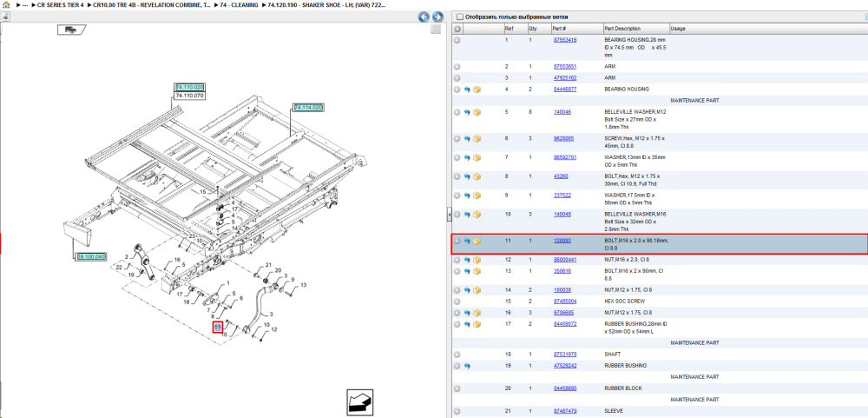Click the gray square above the diagram
This screenshot has width=868, height=418.
click(x=436, y=29)
